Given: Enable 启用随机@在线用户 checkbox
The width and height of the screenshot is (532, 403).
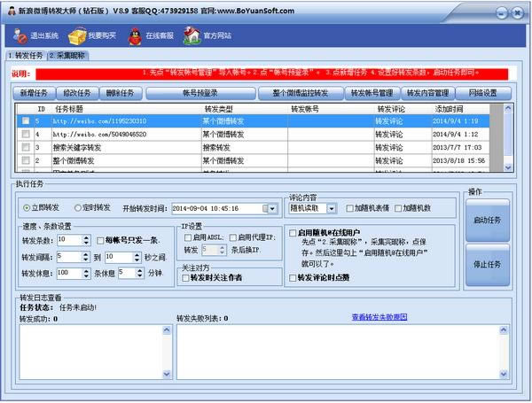Looking at the screenshot, I should [x=293, y=233].
